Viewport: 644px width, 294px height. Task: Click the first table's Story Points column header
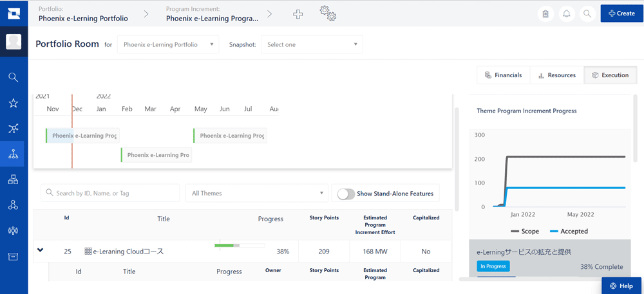[x=324, y=217]
